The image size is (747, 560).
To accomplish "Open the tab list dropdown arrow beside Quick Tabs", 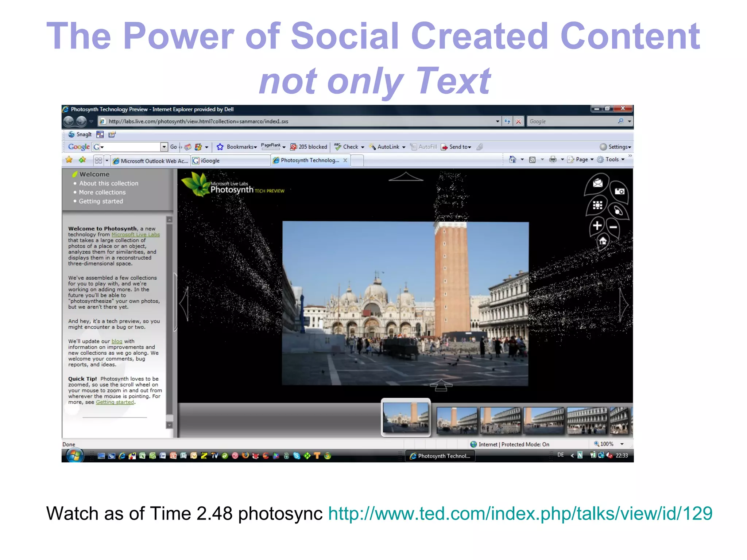I will tap(107, 160).
